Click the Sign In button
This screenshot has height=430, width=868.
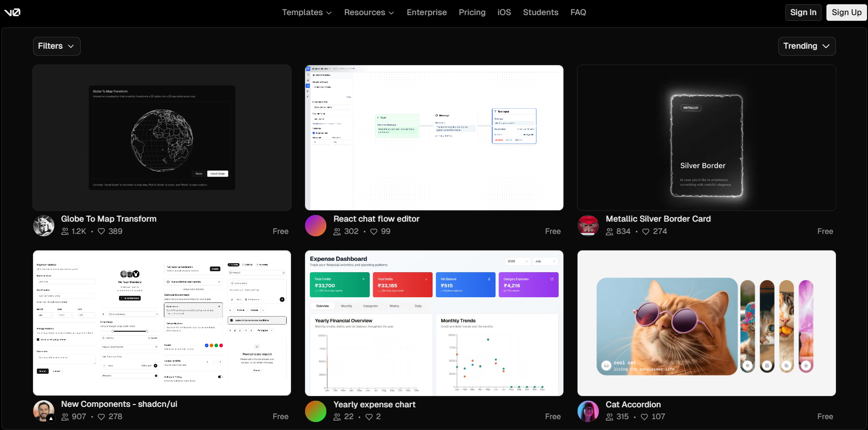(803, 12)
